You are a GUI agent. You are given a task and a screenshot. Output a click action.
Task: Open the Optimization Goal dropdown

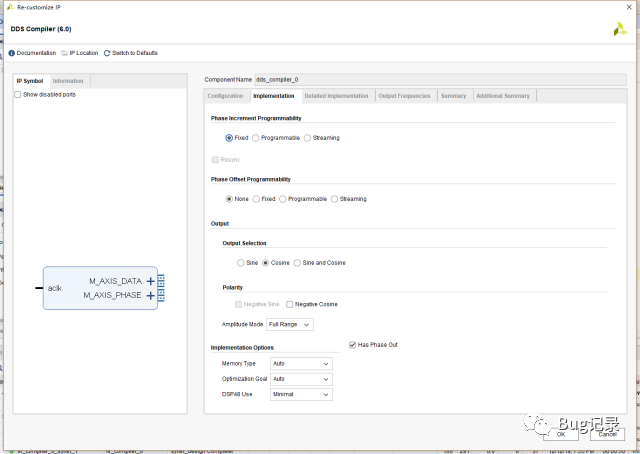tap(301, 379)
